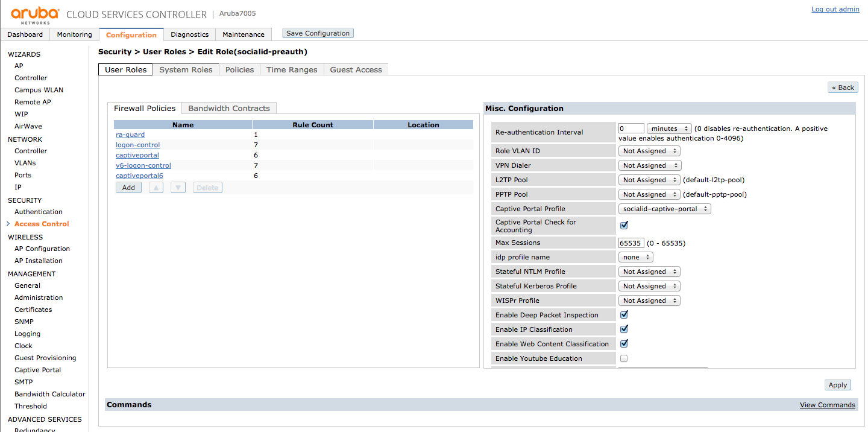The width and height of the screenshot is (868, 432).
Task: Click the Save Configuration button
Action: pyautogui.click(x=318, y=33)
